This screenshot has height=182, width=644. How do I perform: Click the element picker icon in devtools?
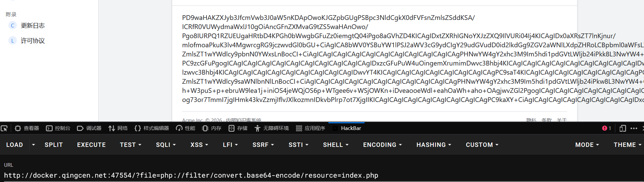[4, 128]
